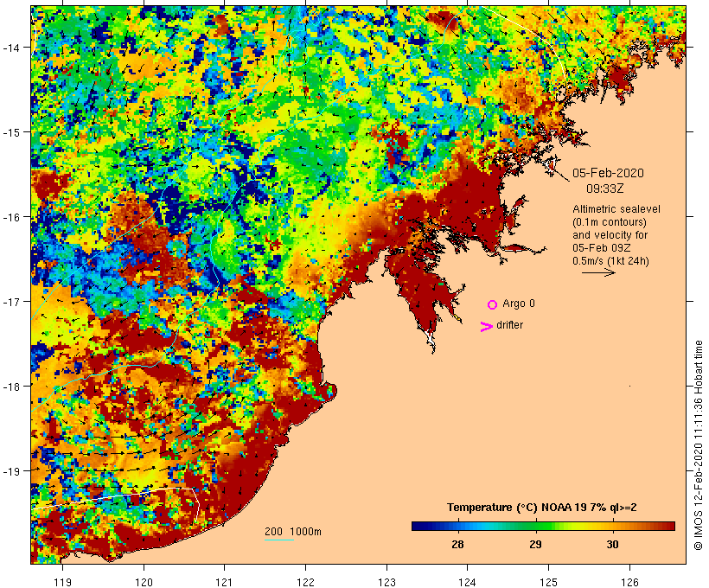This screenshot has height=588, width=709.
Task: Click the text (0.1m contours)
Action: point(610,222)
